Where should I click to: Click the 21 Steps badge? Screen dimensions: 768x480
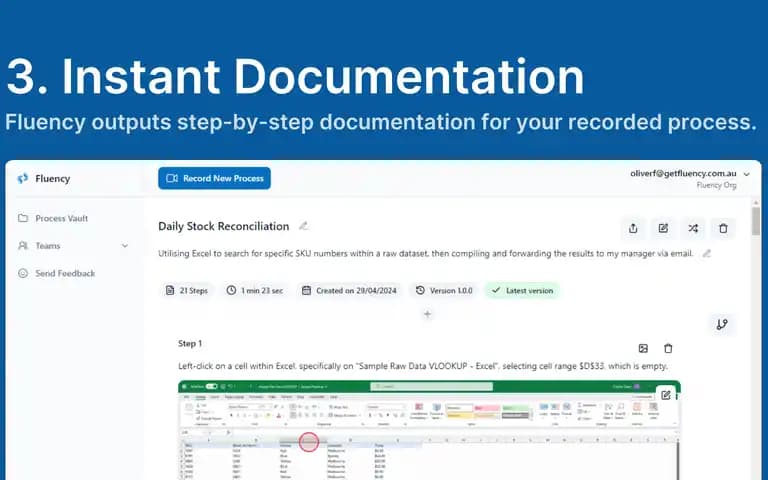click(187, 290)
